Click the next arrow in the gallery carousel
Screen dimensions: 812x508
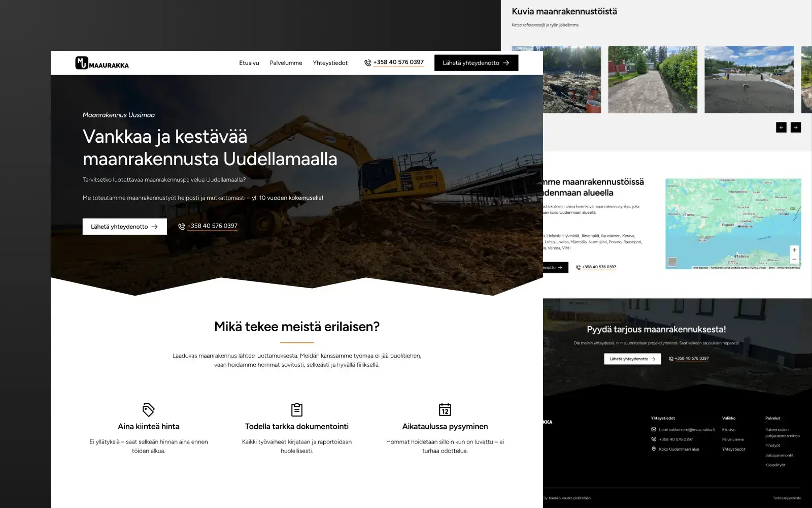click(796, 128)
